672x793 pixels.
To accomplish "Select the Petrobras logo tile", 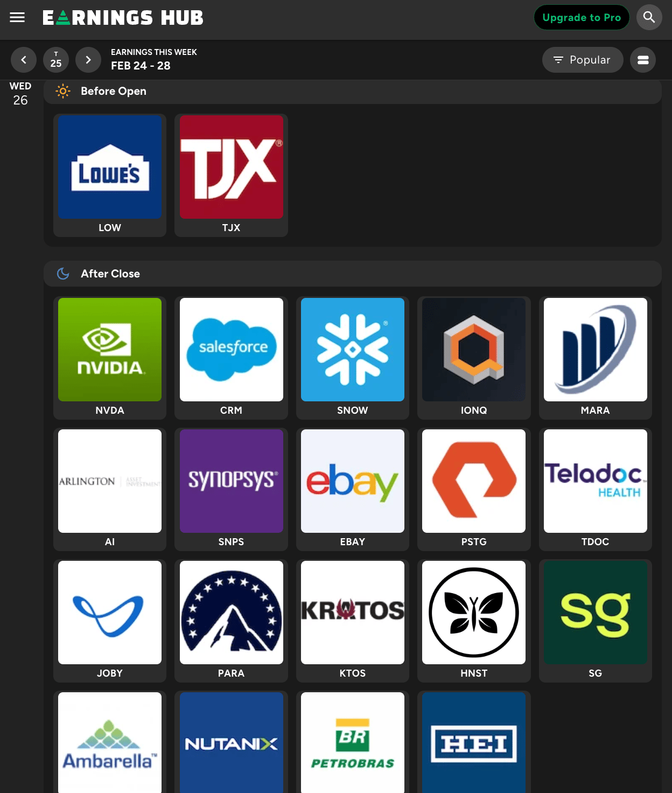I will 353,742.
